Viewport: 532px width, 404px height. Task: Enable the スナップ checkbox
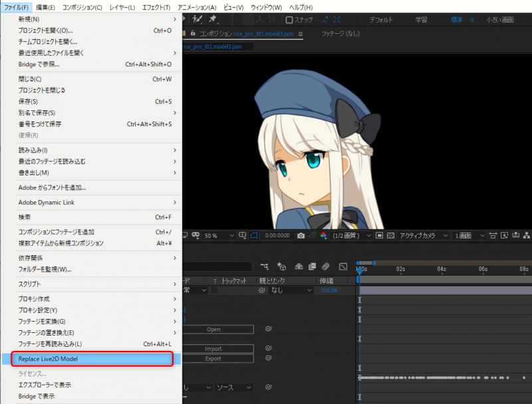[289, 20]
